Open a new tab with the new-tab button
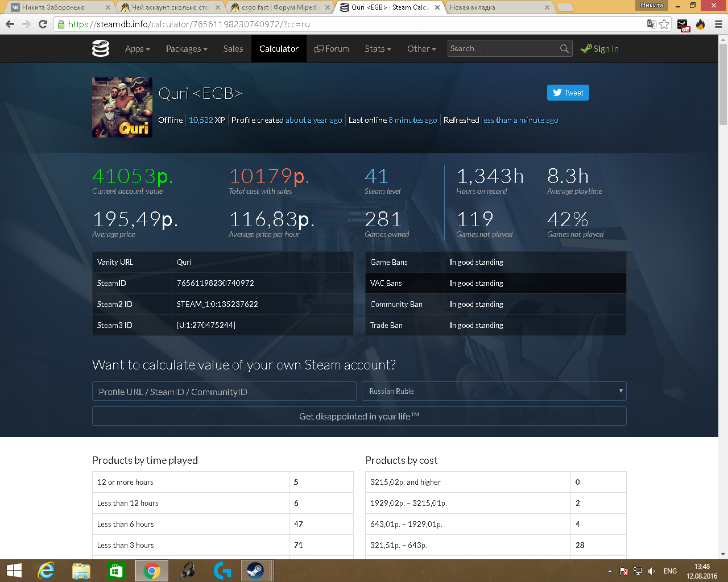This screenshot has width=728, height=582. 565,7
